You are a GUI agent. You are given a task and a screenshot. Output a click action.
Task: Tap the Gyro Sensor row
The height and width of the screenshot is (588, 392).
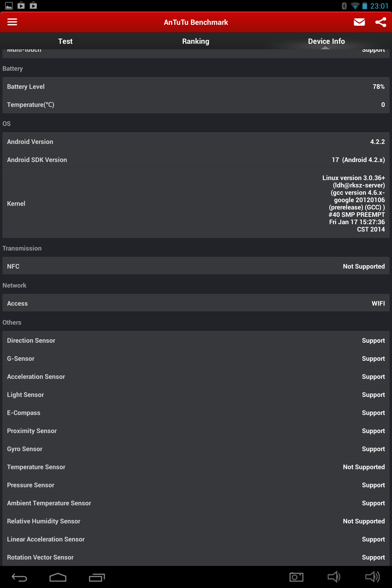pyautogui.click(x=196, y=449)
